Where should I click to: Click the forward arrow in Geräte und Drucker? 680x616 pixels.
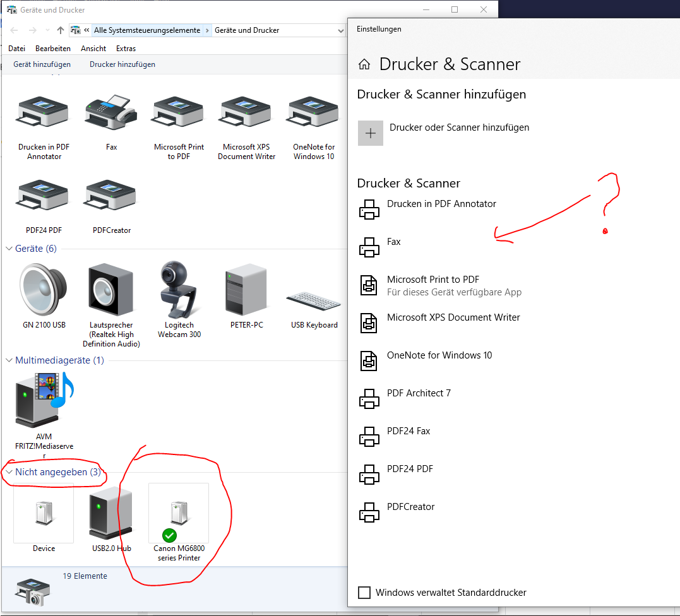[x=33, y=30]
